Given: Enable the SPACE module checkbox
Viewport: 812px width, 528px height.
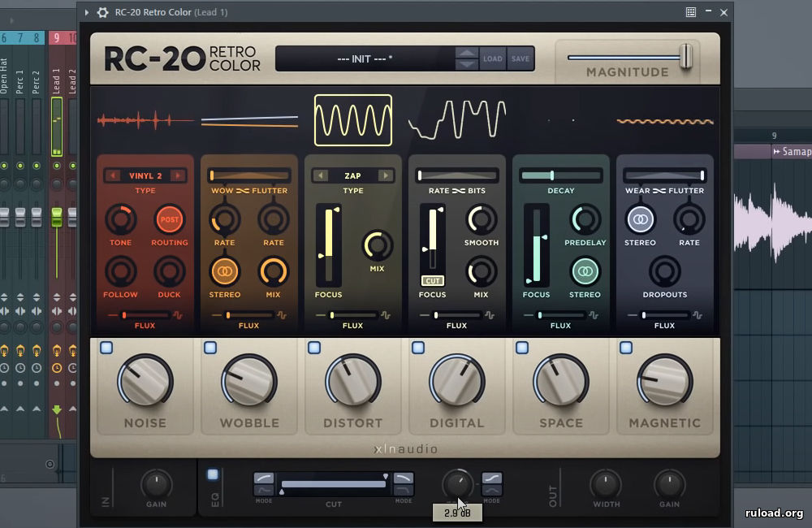Looking at the screenshot, I should pyautogui.click(x=522, y=348).
